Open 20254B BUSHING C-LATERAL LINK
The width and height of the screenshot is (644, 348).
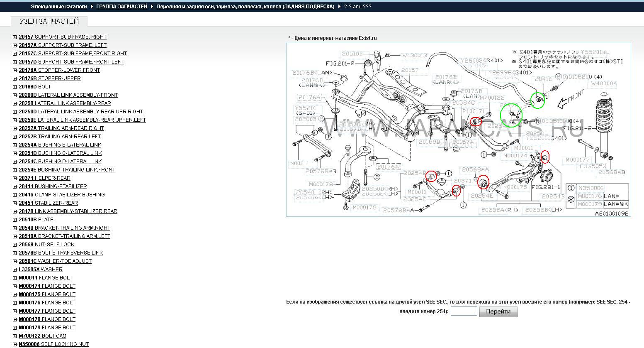coord(60,153)
